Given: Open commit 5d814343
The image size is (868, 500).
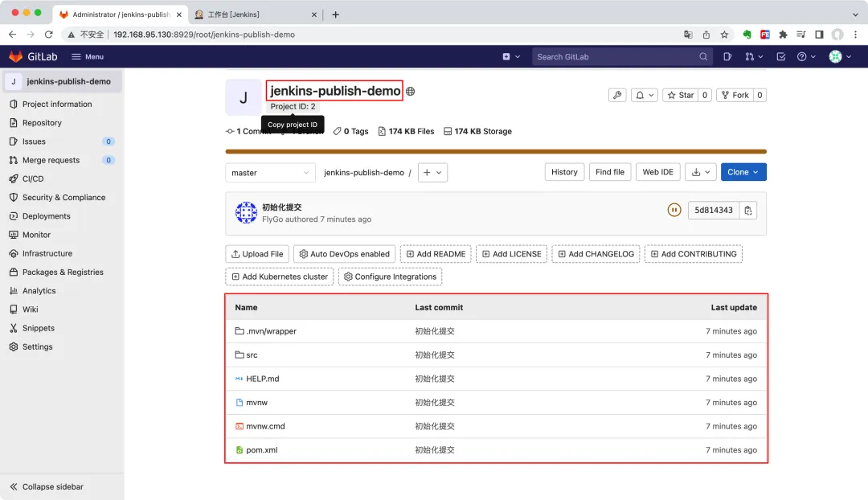Looking at the screenshot, I should (x=713, y=211).
